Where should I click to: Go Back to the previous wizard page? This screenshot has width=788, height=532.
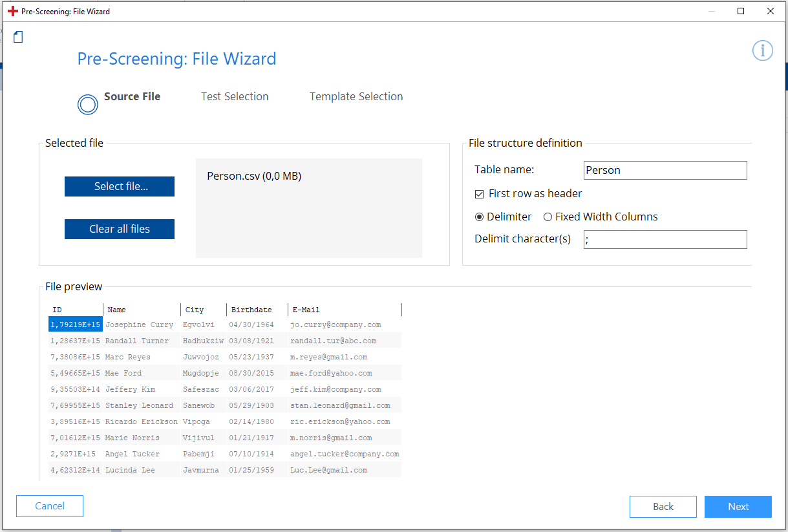[x=663, y=507]
